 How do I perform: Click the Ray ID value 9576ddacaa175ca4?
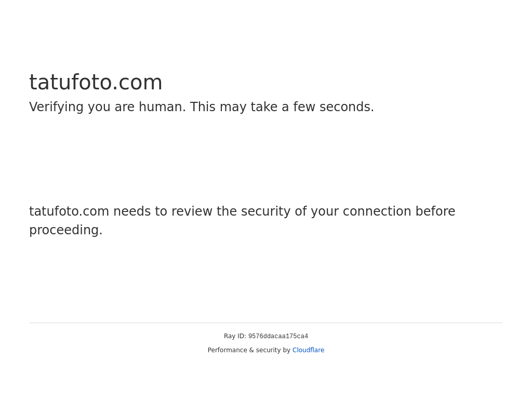[278, 336]
